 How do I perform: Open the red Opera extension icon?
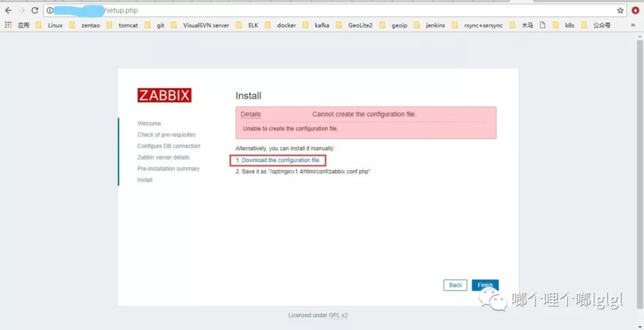pos(636,11)
